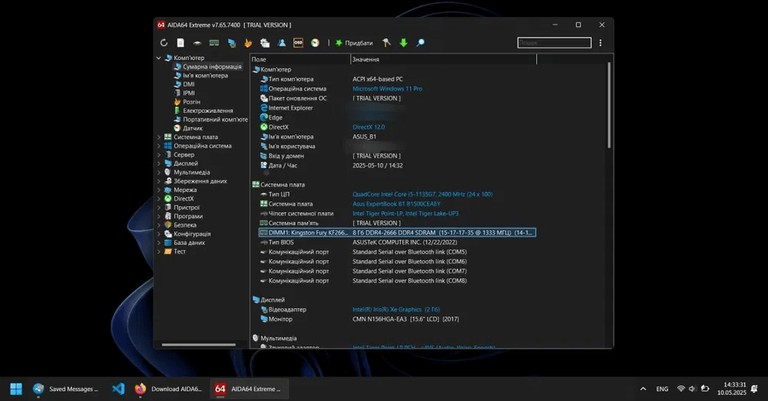Collapse the Комп'ютер tree node
768x401 pixels.
click(159, 58)
